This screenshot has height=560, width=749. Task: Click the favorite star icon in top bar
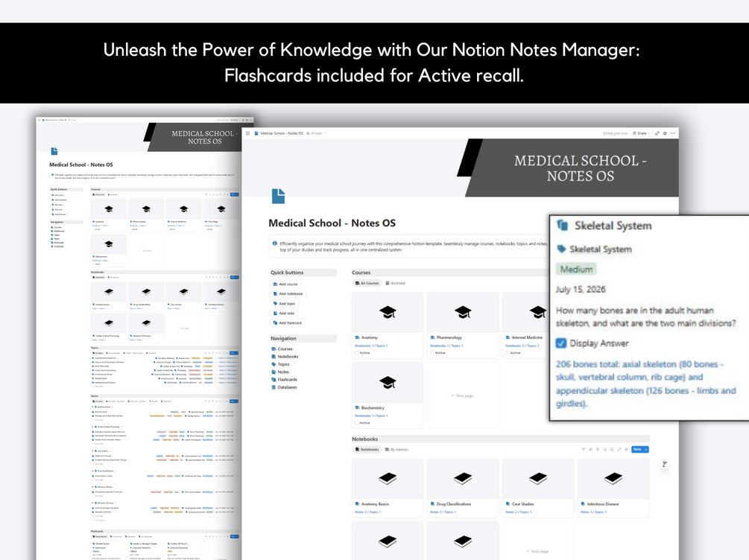pyautogui.click(x=665, y=133)
